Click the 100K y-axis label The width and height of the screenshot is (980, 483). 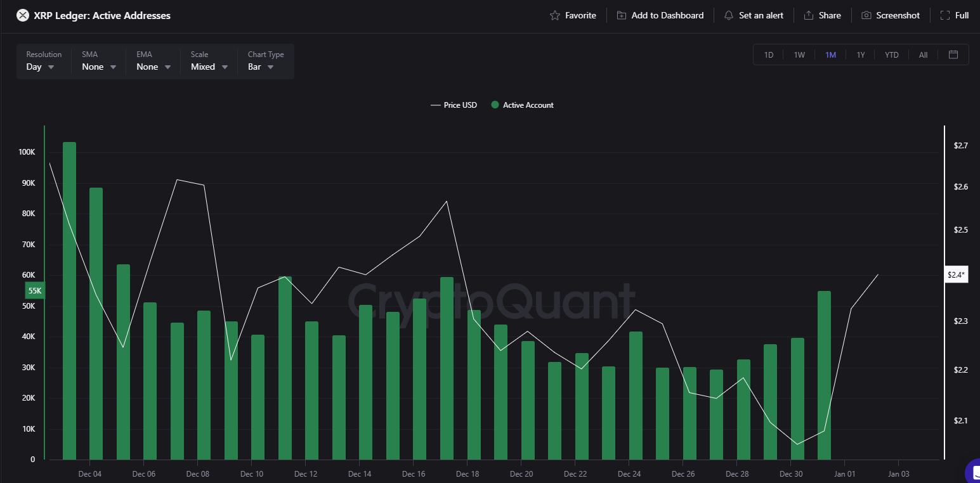tap(27, 153)
